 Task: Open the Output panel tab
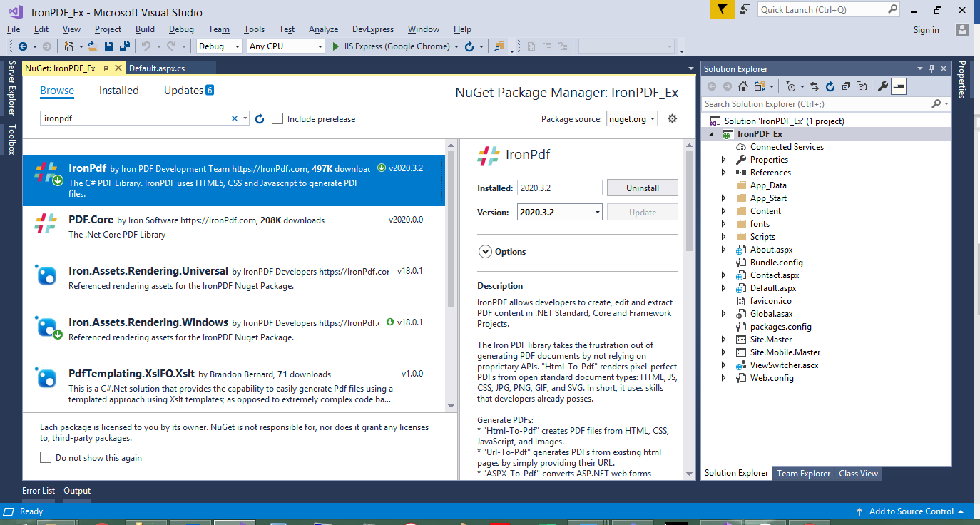[77, 491]
